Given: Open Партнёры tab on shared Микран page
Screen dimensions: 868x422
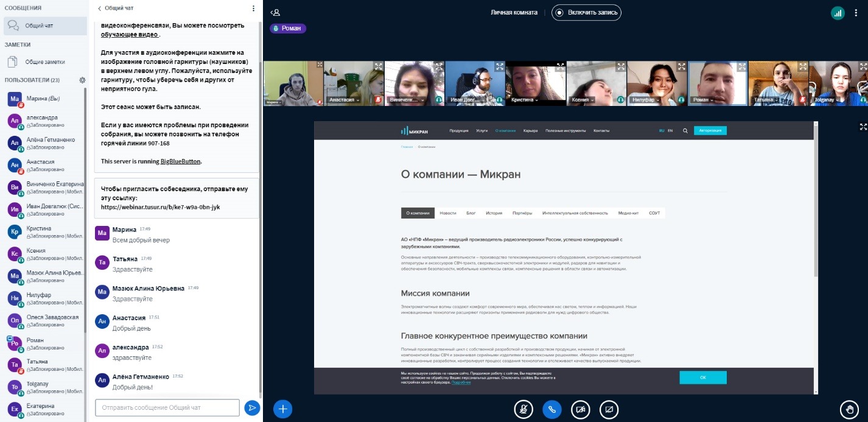Looking at the screenshot, I should (x=522, y=213).
